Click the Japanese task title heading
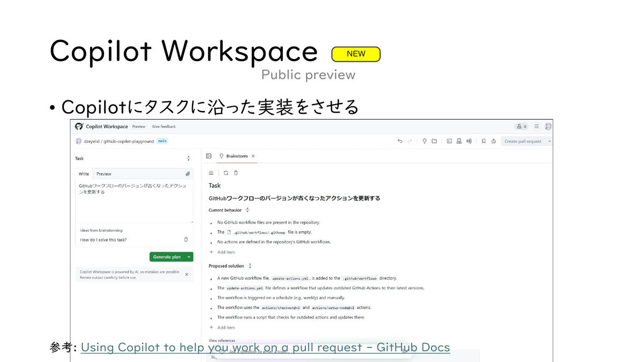 295,198
